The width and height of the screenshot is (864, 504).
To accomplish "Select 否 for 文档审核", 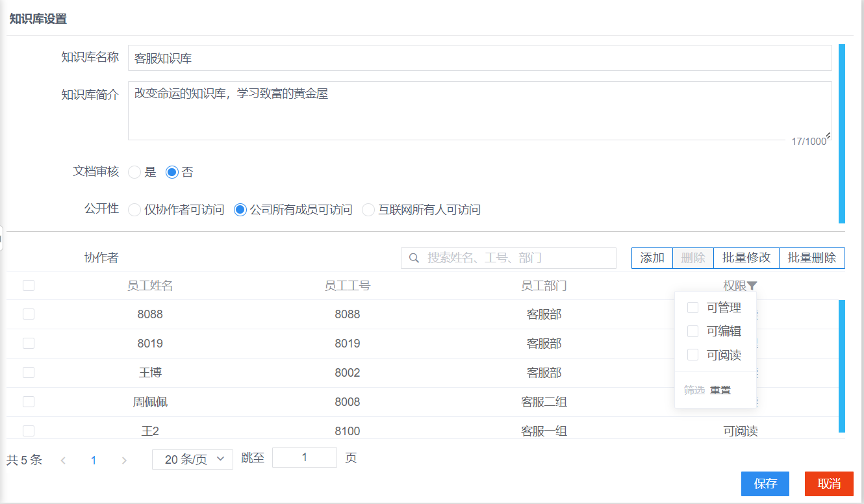I will (x=172, y=172).
